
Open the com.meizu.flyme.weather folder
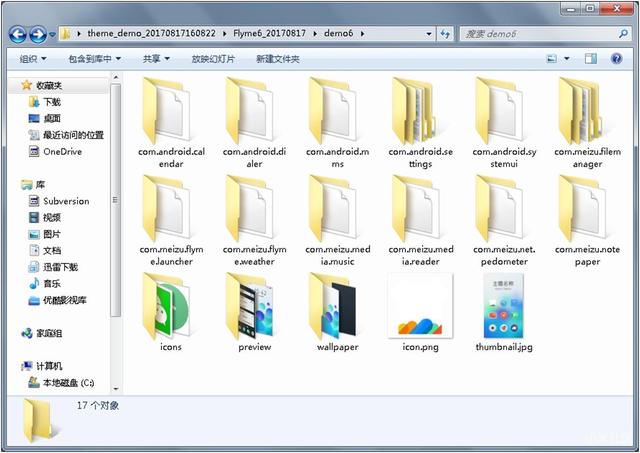[x=254, y=220]
